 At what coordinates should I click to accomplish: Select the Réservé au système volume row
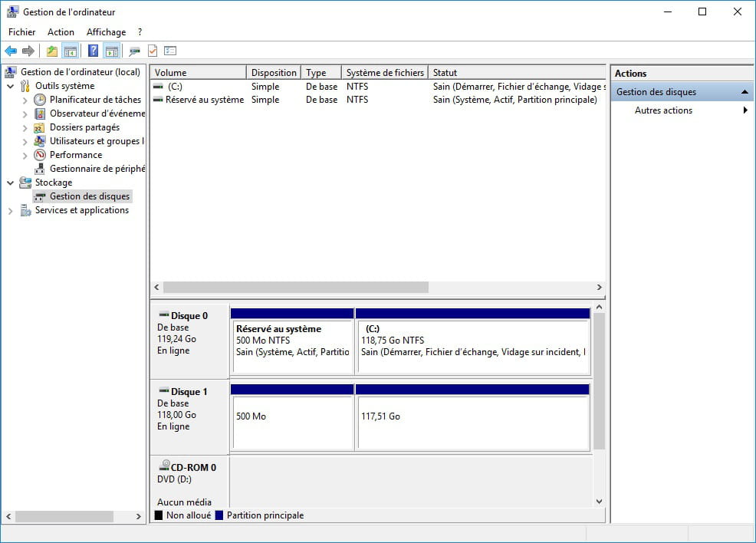tap(378, 100)
